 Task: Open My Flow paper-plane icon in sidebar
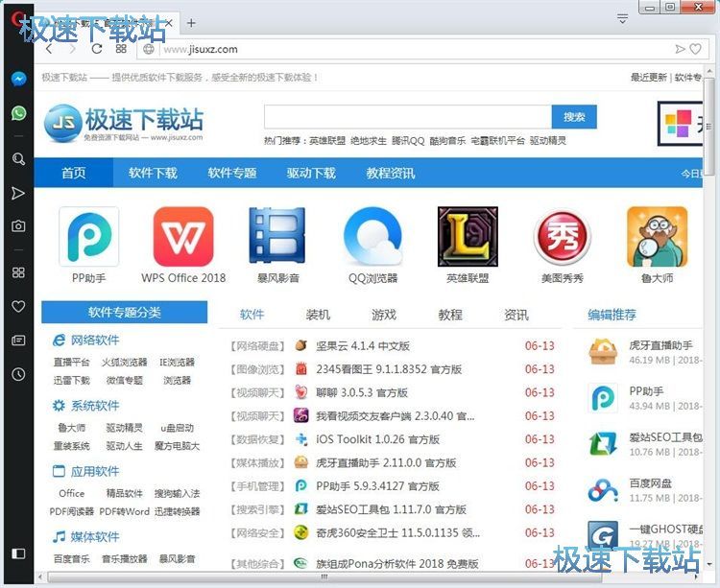(18, 194)
